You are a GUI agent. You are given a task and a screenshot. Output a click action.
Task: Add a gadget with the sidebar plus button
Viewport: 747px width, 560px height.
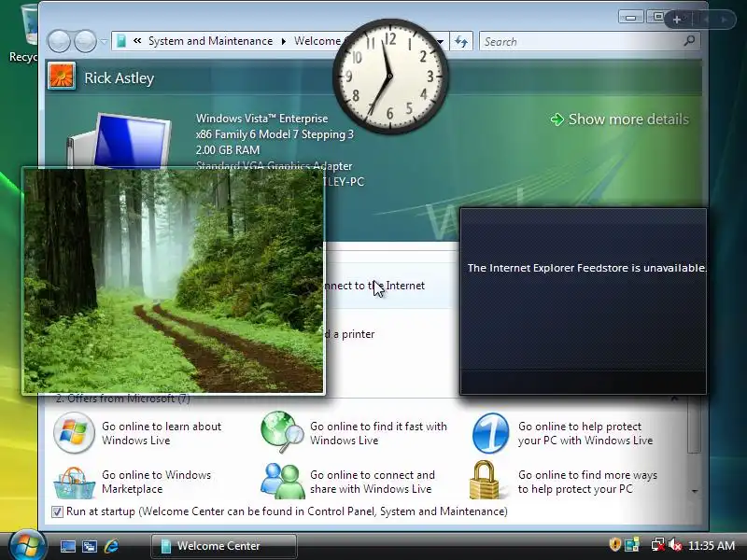[677, 20]
